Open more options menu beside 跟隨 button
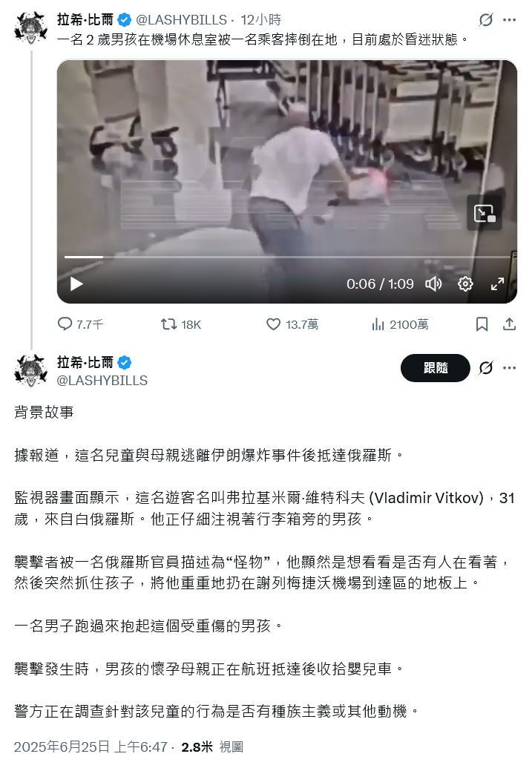532x771 pixels. (510, 368)
